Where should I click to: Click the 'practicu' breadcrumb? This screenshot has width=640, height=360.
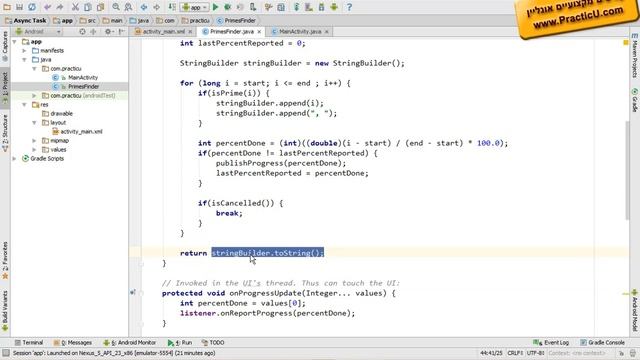coord(196,20)
